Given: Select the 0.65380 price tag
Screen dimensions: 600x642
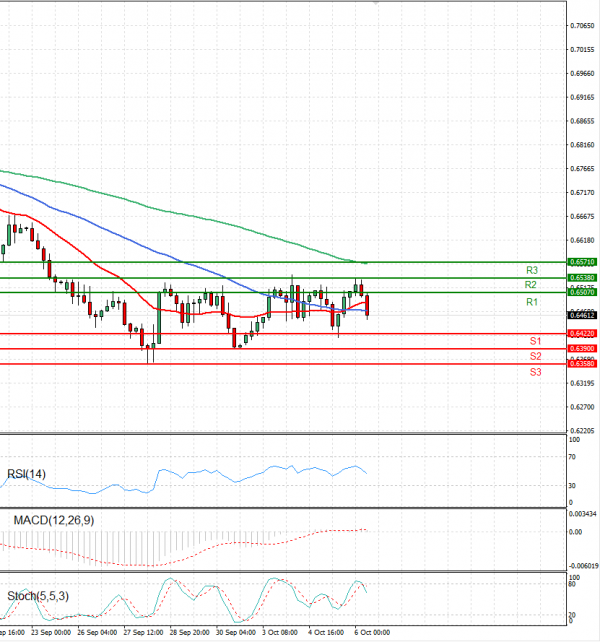Looking at the screenshot, I should [582, 278].
